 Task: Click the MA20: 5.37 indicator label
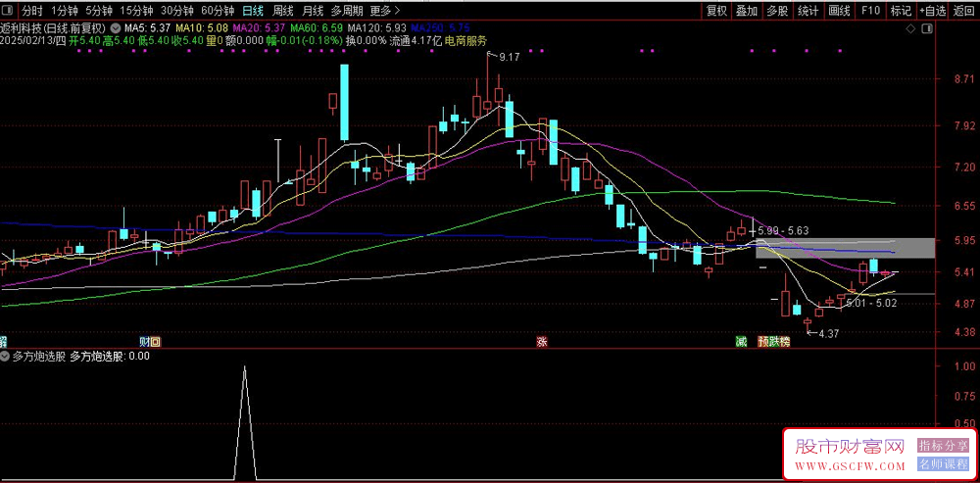coord(260,28)
